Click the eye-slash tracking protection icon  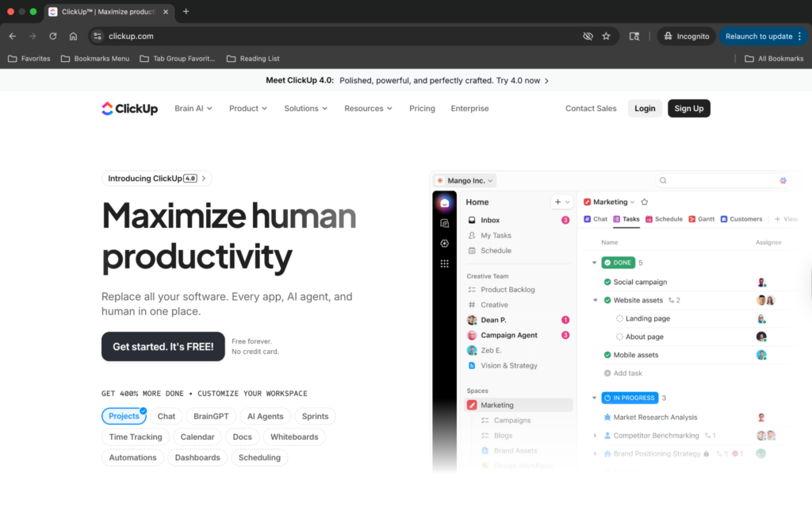click(x=588, y=37)
